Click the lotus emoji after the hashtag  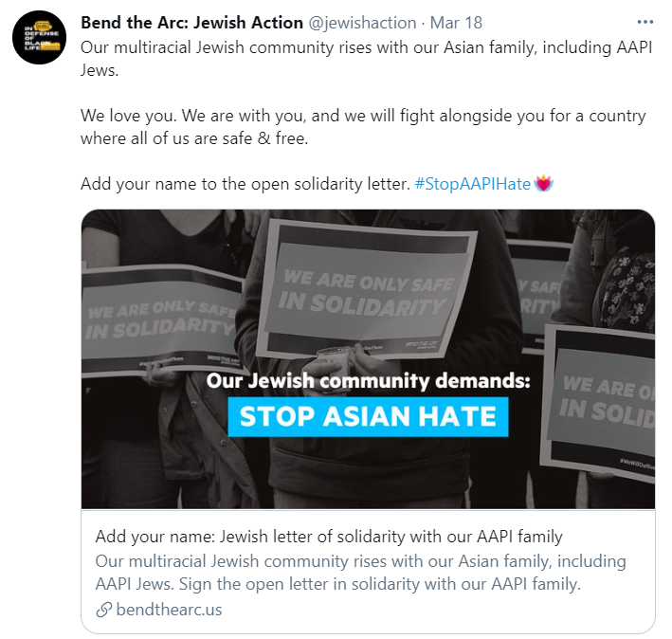point(543,184)
